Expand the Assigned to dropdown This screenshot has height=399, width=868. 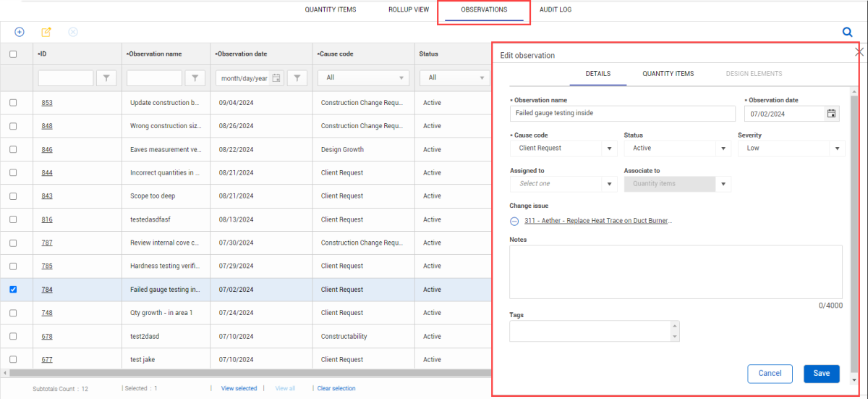(x=563, y=184)
